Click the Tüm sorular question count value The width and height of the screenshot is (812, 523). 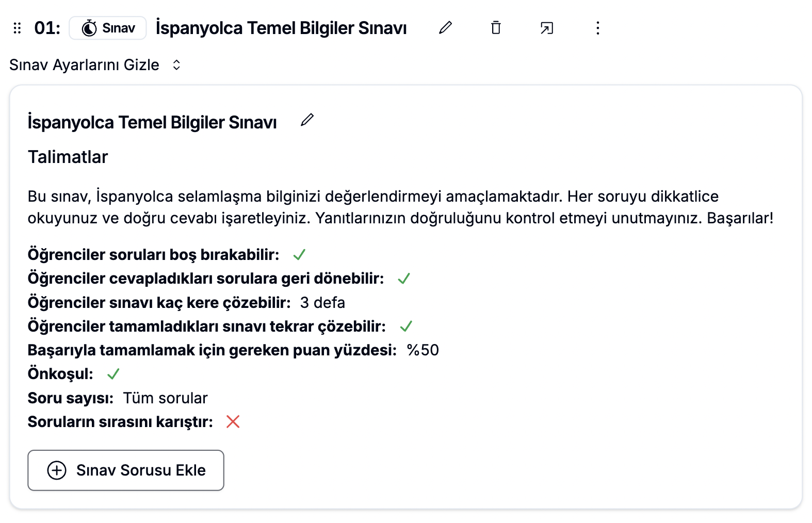click(165, 398)
